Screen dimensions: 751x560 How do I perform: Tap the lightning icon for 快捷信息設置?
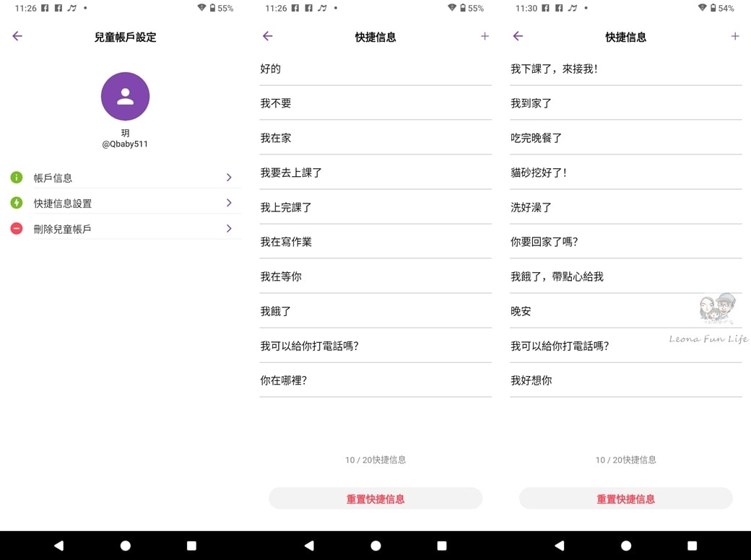pos(17,203)
